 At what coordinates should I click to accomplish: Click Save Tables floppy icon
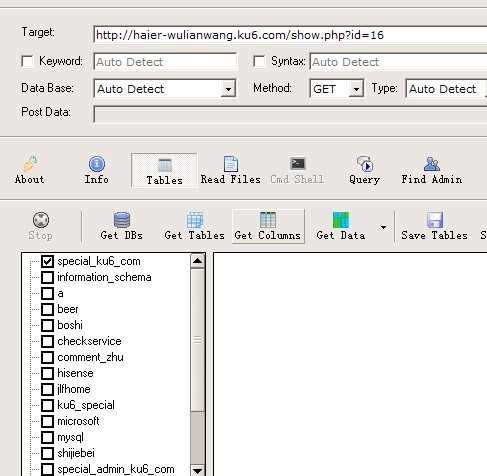[x=435, y=220]
